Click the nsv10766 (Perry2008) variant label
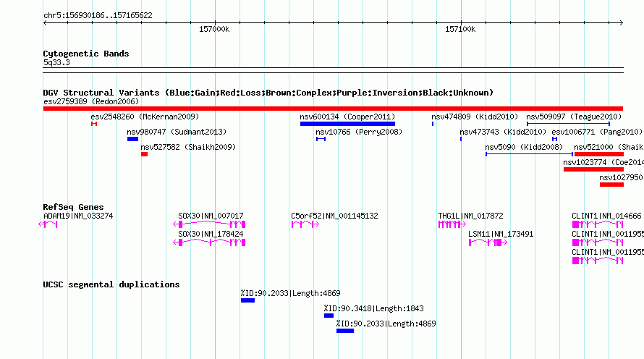Viewport: 644px width, 359px height. pyautogui.click(x=359, y=132)
